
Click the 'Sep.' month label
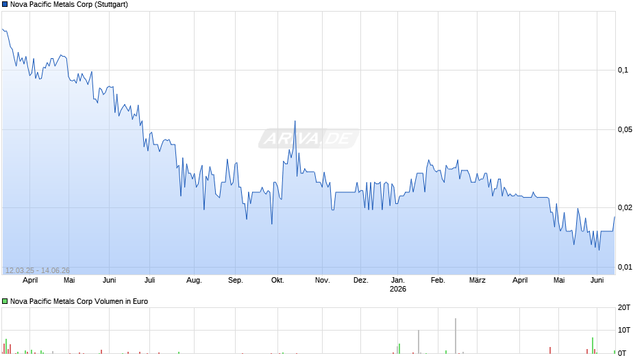click(x=236, y=280)
